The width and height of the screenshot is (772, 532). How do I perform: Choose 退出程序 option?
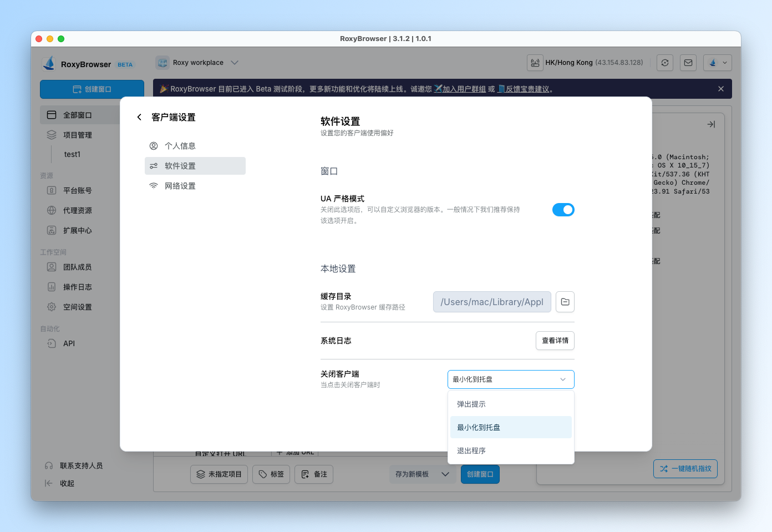511,450
